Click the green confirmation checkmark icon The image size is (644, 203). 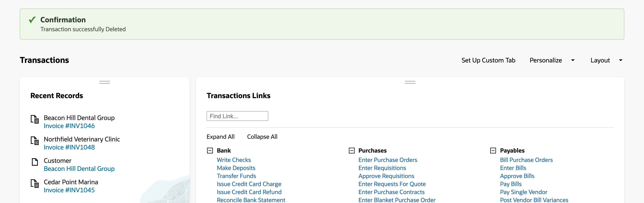pyautogui.click(x=32, y=20)
